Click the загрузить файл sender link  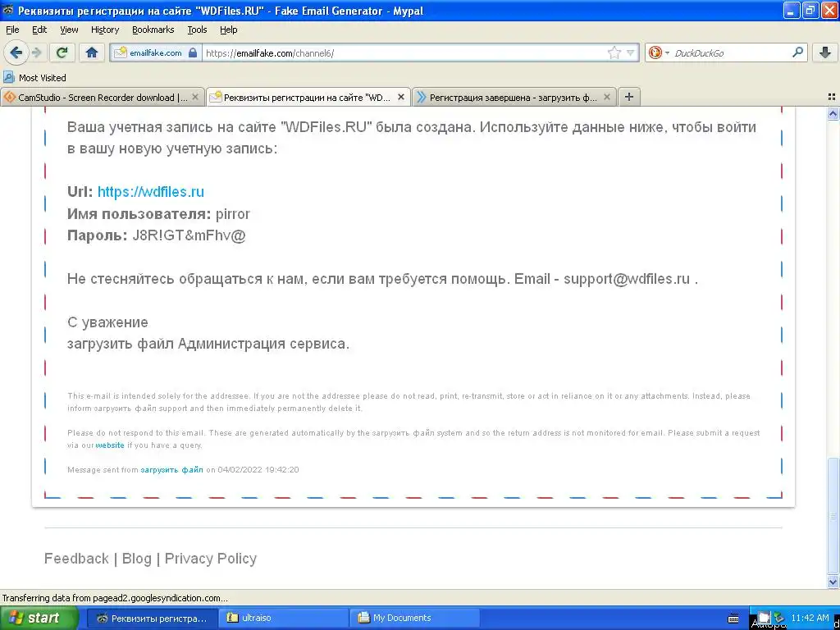tap(171, 470)
